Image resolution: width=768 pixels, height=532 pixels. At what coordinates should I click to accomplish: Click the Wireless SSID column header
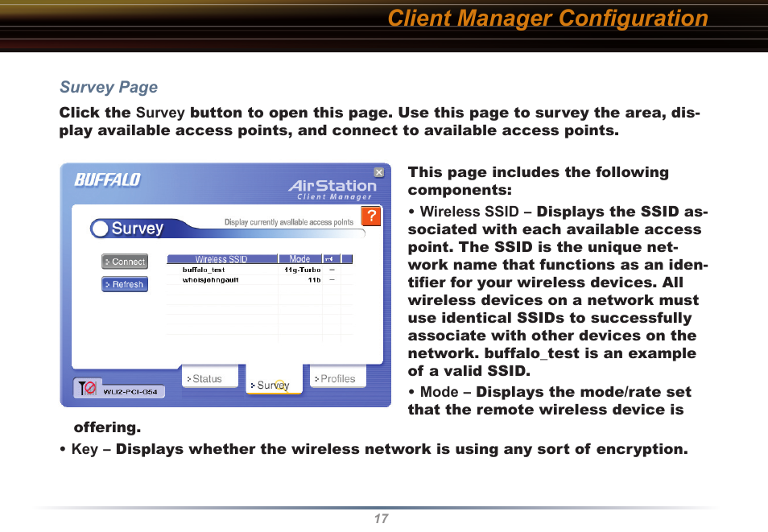click(222, 259)
